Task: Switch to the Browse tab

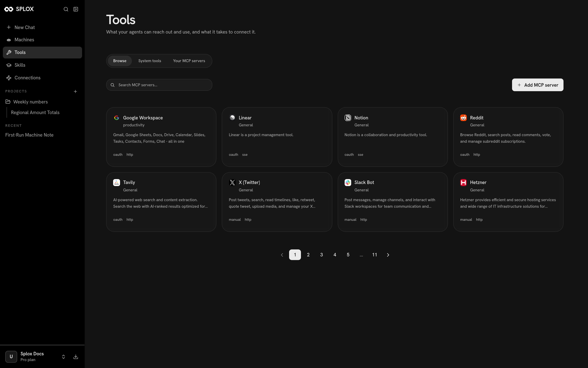Action: click(x=120, y=61)
